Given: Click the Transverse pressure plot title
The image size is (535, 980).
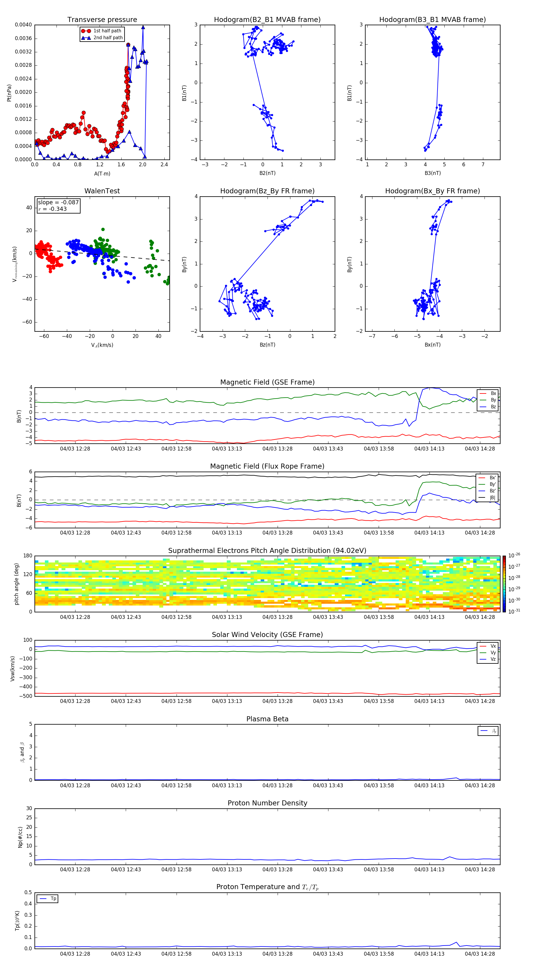Looking at the screenshot, I should click(102, 20).
